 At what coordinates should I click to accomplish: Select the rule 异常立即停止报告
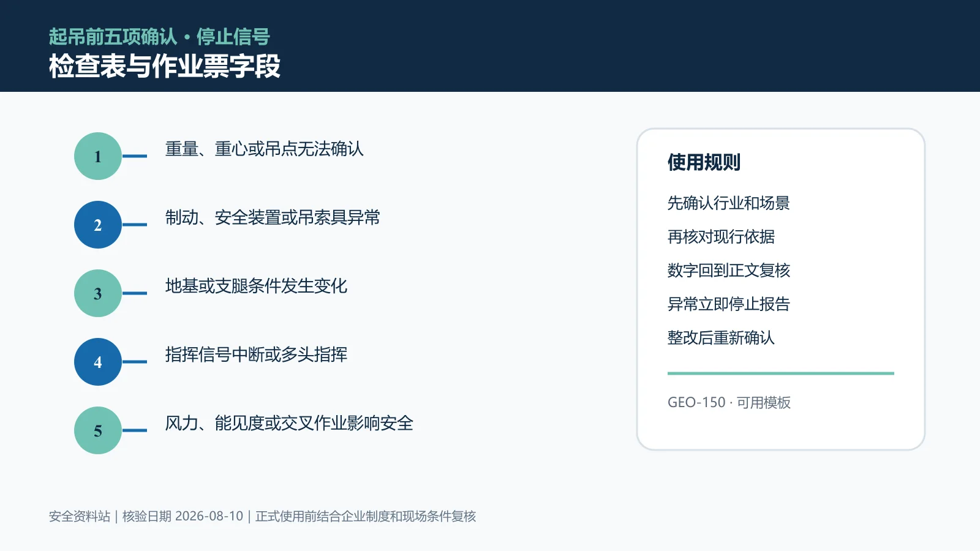tap(729, 304)
